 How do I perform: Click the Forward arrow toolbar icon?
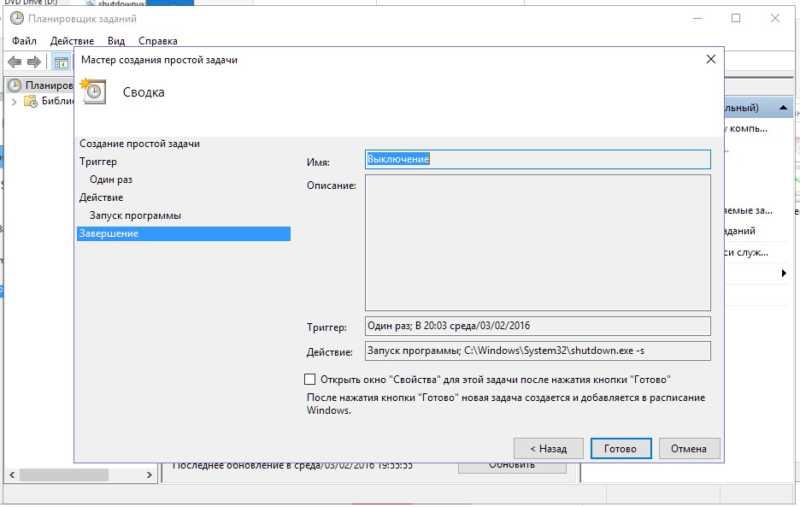point(34,62)
